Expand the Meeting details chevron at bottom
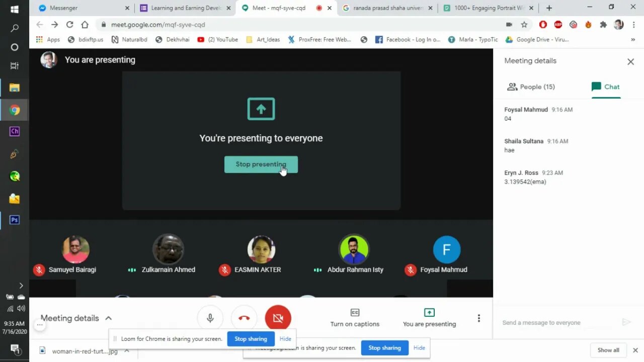The height and width of the screenshot is (362, 644). pyautogui.click(x=108, y=318)
